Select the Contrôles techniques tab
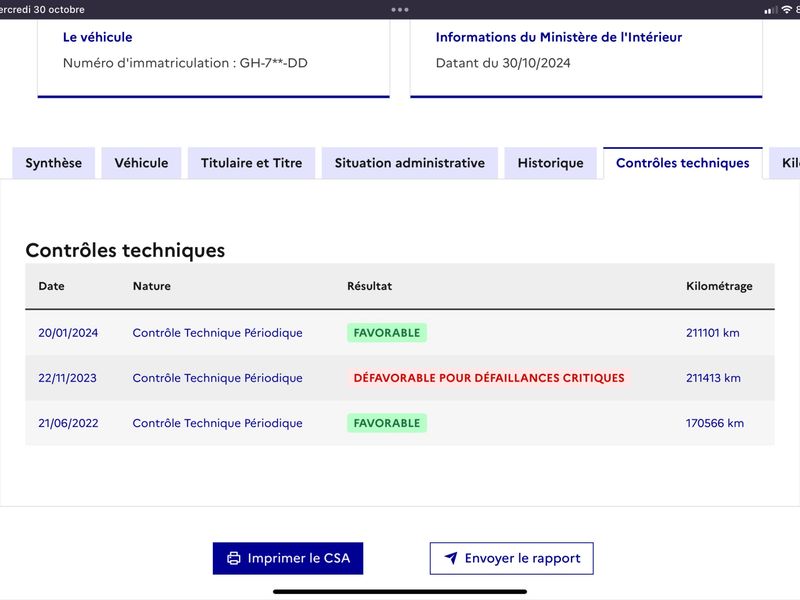The width and height of the screenshot is (800, 600). point(683,163)
